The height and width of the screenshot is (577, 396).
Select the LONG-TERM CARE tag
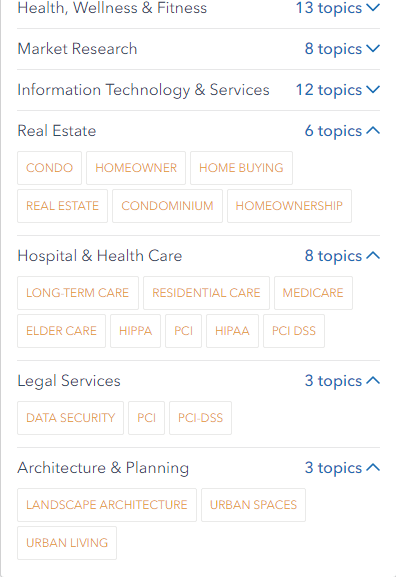(x=78, y=293)
